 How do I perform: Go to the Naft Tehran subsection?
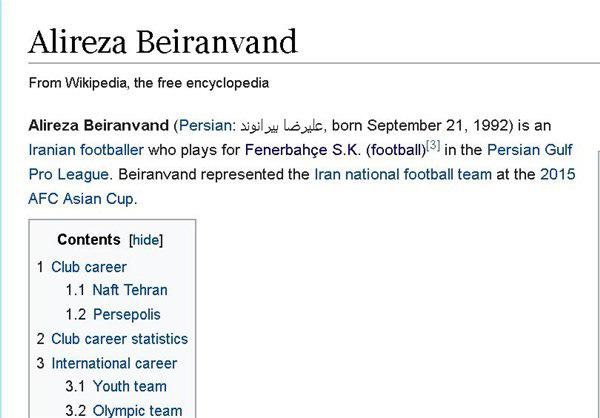pos(130,290)
